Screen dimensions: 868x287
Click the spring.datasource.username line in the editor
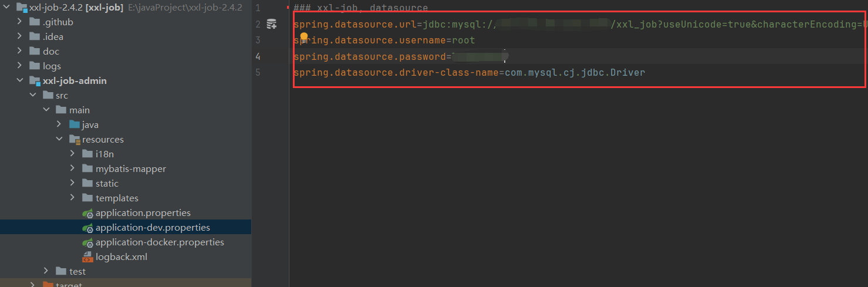tap(384, 40)
